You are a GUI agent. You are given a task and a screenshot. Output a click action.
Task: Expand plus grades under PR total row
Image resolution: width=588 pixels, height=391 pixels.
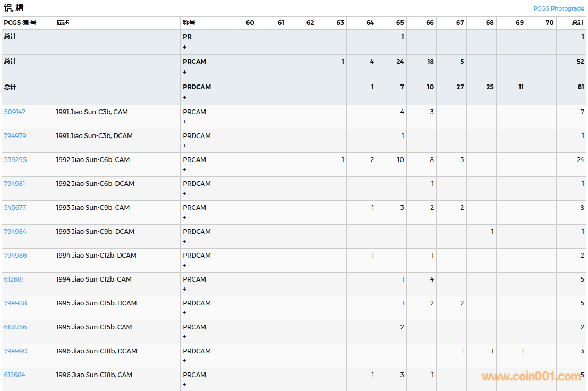pos(185,47)
